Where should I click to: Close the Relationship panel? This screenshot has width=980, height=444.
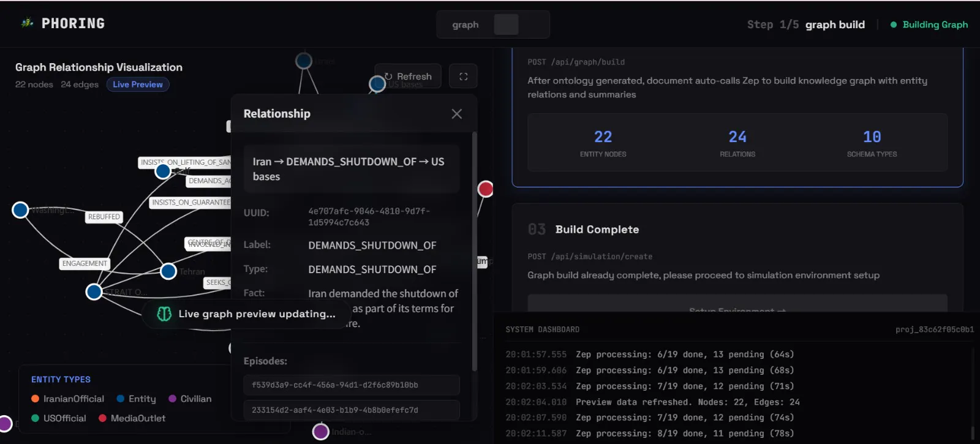coord(456,114)
